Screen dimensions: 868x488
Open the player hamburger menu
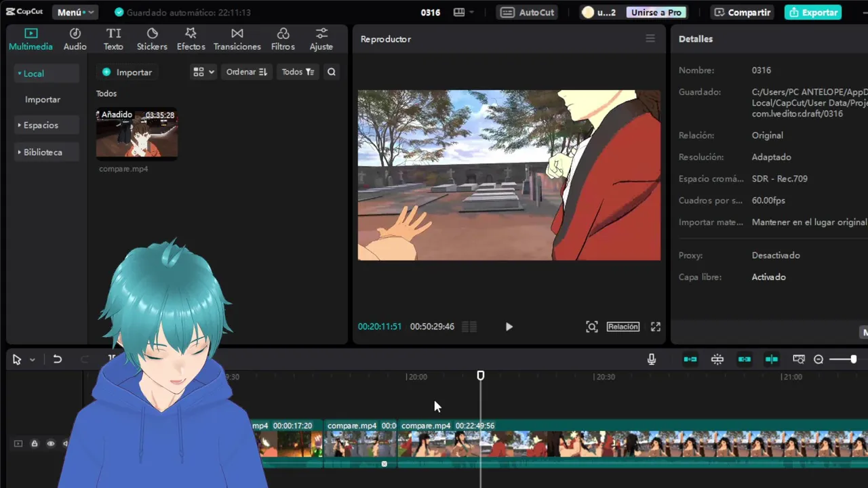(650, 39)
